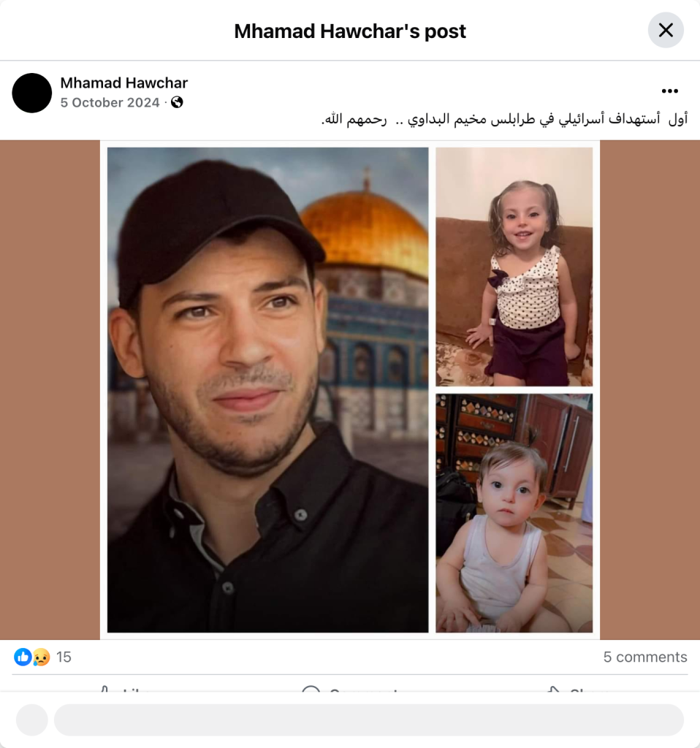Open Mhamad Hawchar's black profile picture
Image resolution: width=700 pixels, height=748 pixels.
click(32, 93)
